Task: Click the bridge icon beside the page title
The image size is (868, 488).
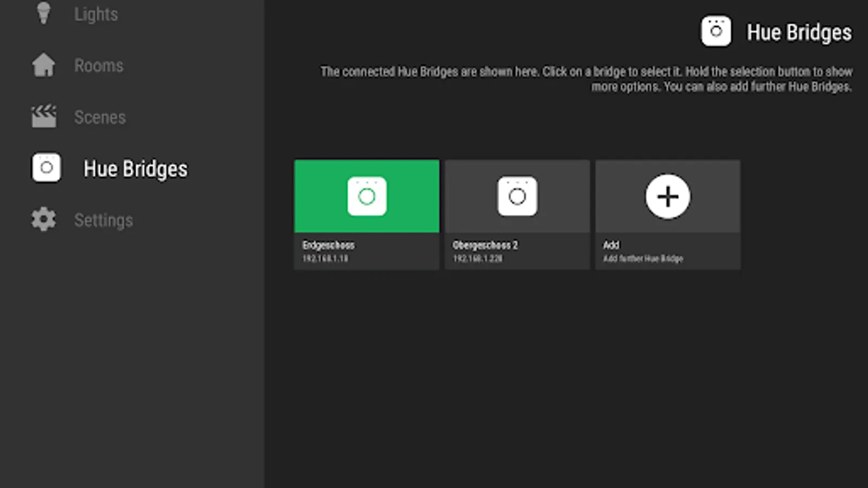Action: point(716,31)
